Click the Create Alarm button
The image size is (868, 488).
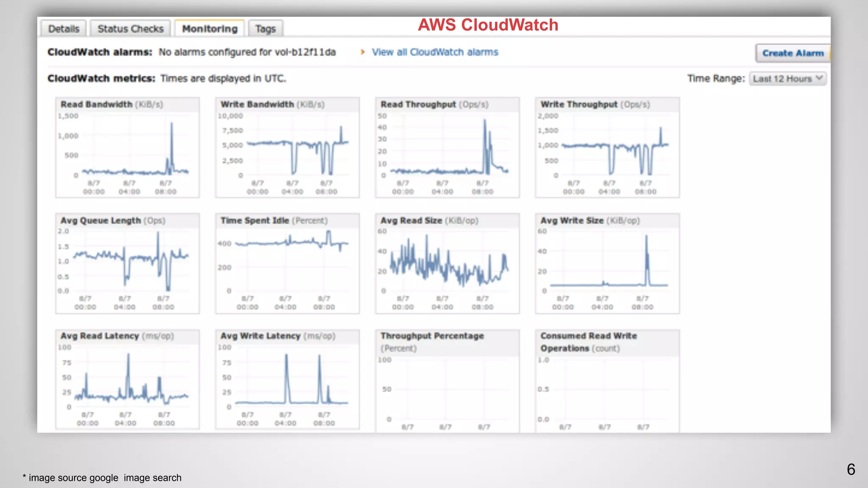(x=793, y=53)
